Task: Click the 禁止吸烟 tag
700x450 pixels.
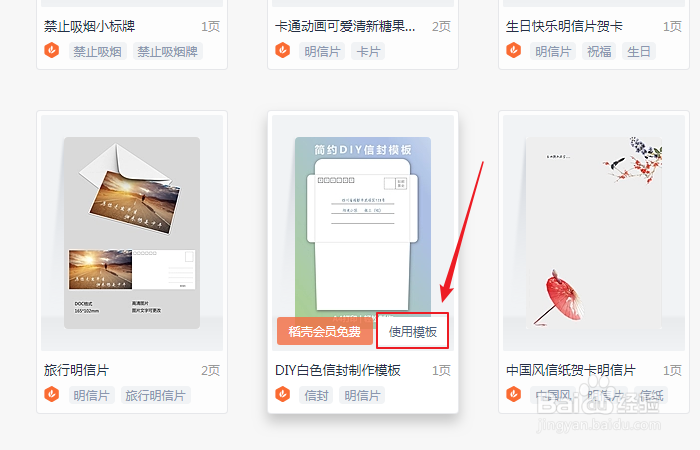Action: [x=97, y=51]
